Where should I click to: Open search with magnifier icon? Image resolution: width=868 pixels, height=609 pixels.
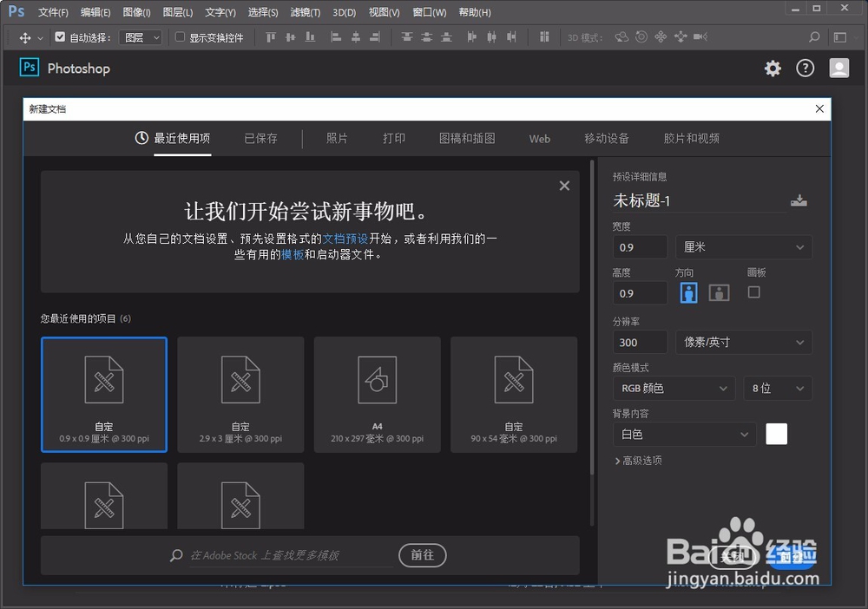814,37
